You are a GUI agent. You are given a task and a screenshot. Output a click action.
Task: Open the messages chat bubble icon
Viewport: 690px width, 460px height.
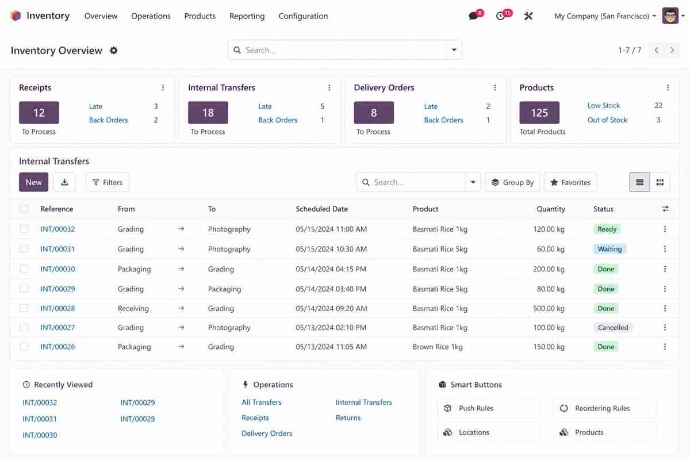[x=474, y=16]
